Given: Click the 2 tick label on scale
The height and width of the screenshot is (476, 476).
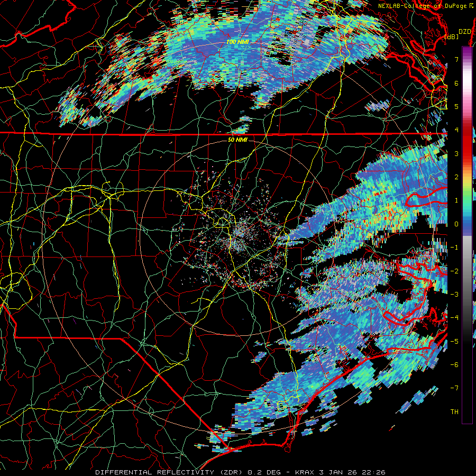Looking at the screenshot, I should (x=456, y=177).
